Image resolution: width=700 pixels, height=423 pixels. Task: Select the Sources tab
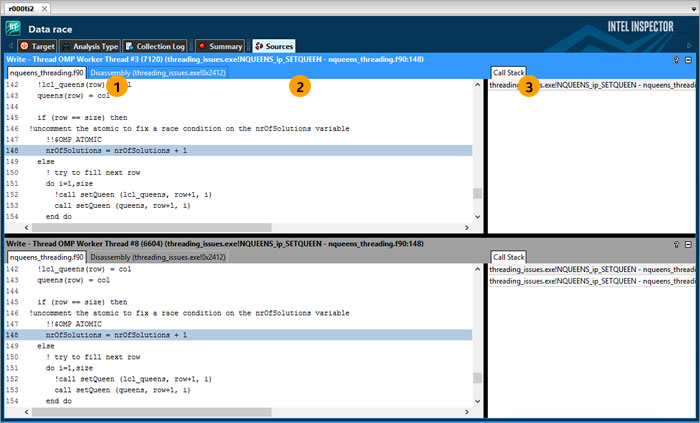pyautogui.click(x=274, y=46)
